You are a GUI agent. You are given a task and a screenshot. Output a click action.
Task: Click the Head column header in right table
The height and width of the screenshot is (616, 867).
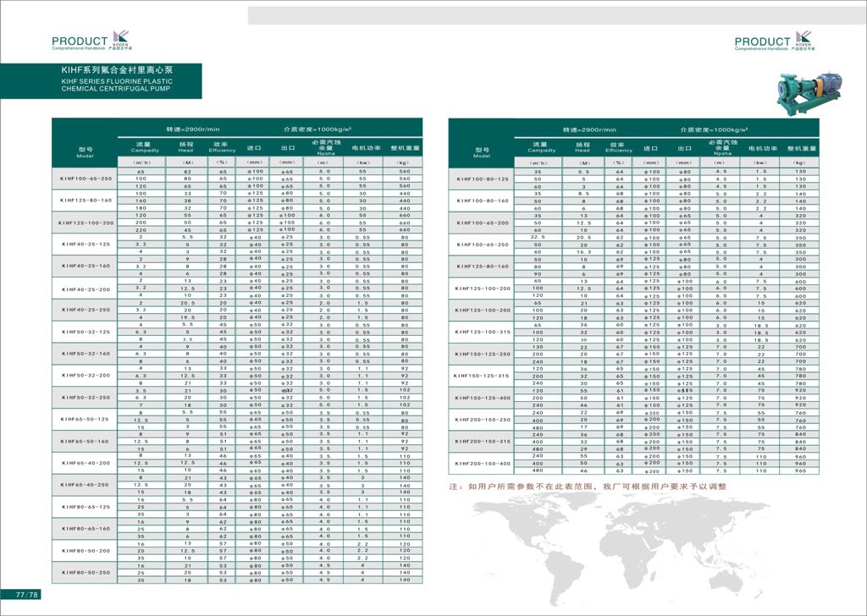coord(583,147)
